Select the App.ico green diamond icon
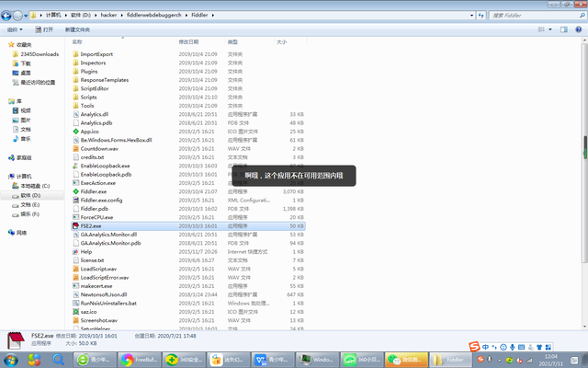The width and height of the screenshot is (588, 368). [75, 132]
